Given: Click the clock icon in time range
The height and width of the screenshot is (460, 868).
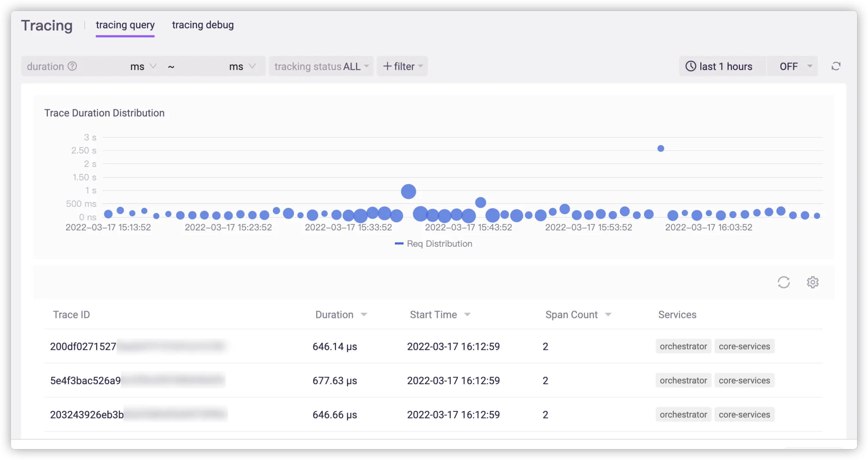Looking at the screenshot, I should click(x=691, y=66).
